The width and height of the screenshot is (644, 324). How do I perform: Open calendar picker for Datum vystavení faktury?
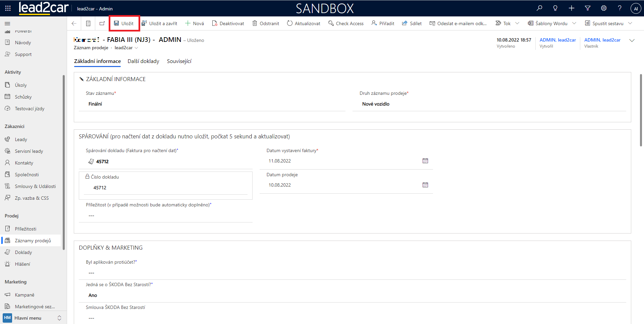click(425, 161)
